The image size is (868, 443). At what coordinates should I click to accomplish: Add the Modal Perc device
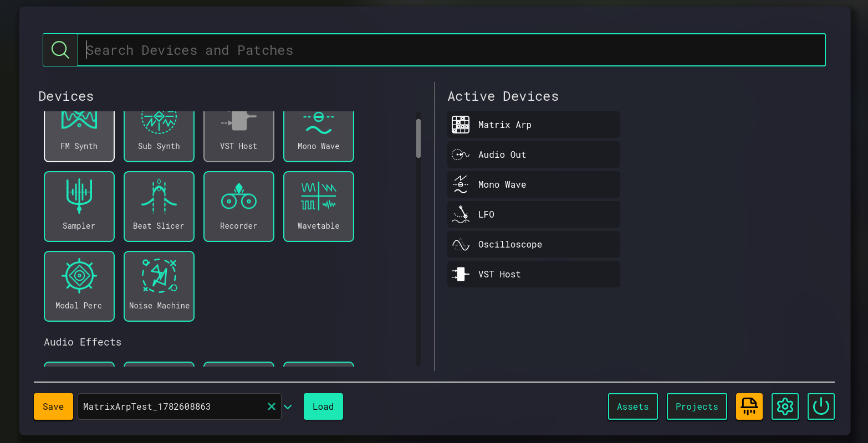pyautogui.click(x=79, y=286)
